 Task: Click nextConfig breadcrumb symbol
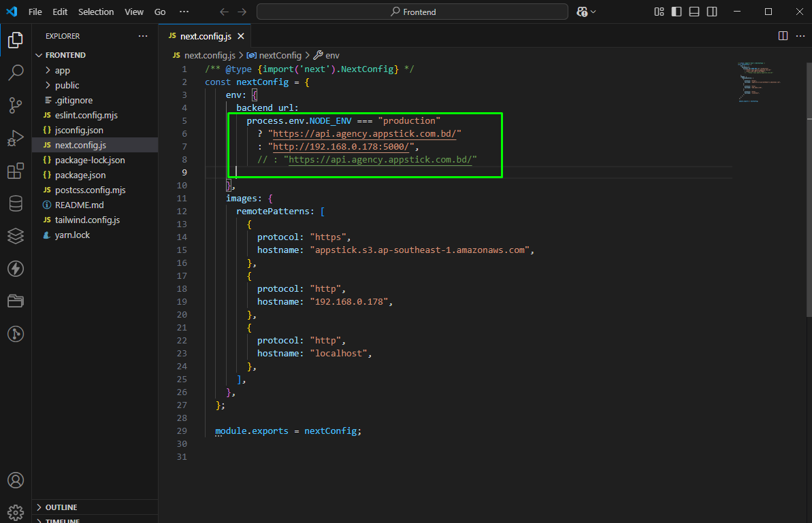274,55
